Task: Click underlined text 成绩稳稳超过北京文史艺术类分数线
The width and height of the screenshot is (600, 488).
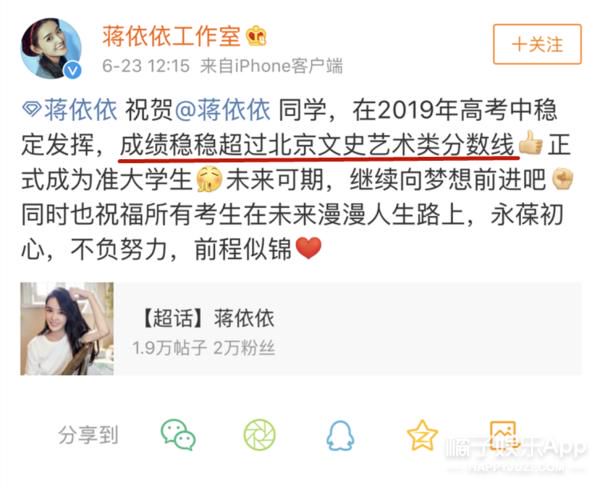Action: (x=317, y=146)
